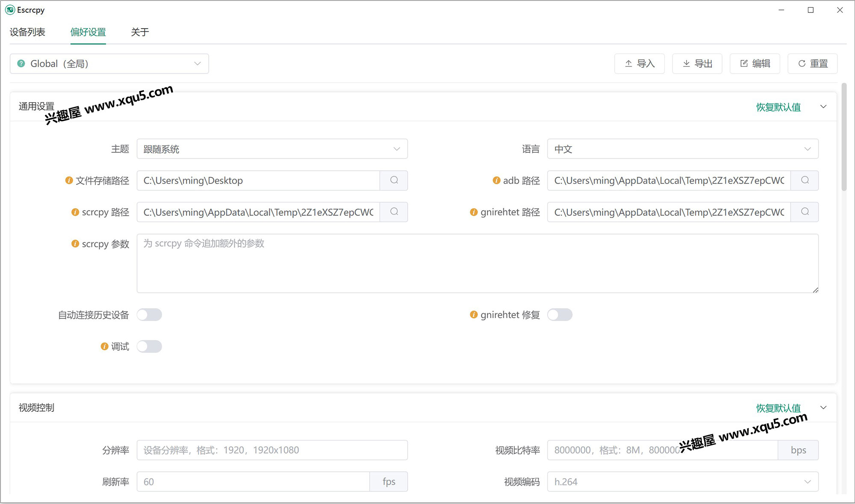The width and height of the screenshot is (855, 504).
Task: Open the 关于 tab
Action: click(x=140, y=32)
